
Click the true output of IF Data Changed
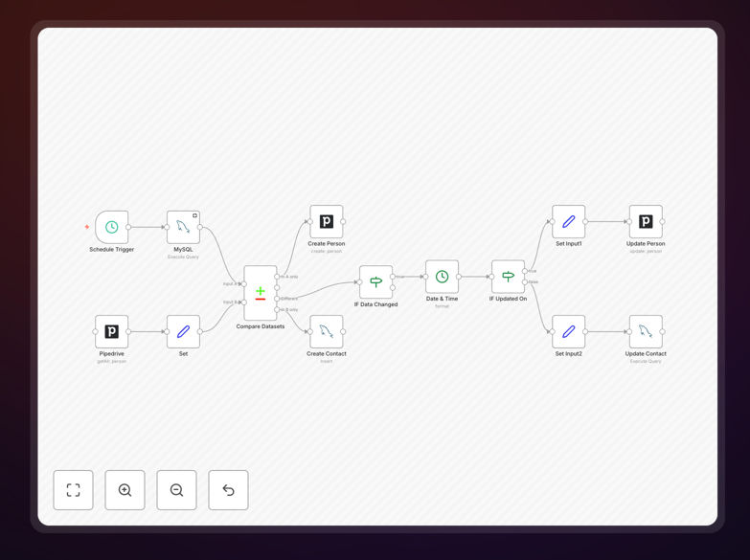point(393,277)
